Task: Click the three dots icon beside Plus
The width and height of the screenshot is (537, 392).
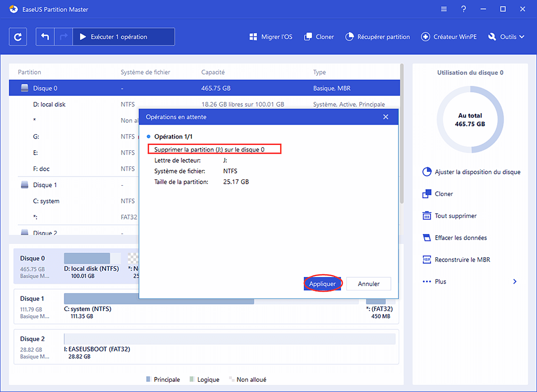Action: click(x=427, y=282)
